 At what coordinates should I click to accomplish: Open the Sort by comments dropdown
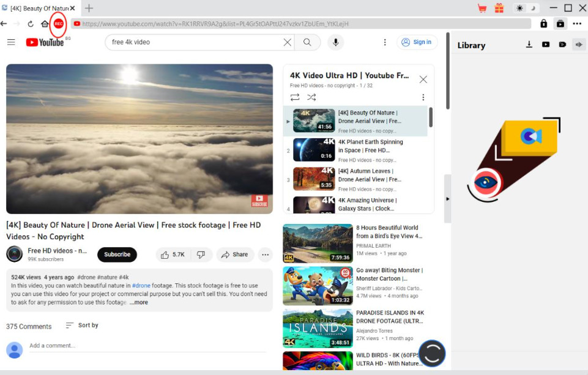(x=82, y=325)
